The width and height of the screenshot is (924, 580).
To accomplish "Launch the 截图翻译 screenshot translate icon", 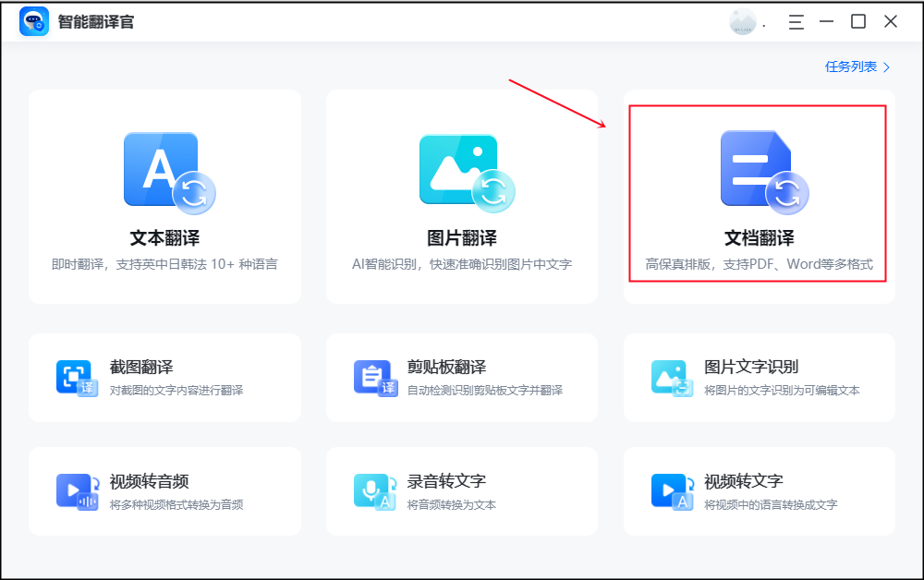I will point(77,378).
